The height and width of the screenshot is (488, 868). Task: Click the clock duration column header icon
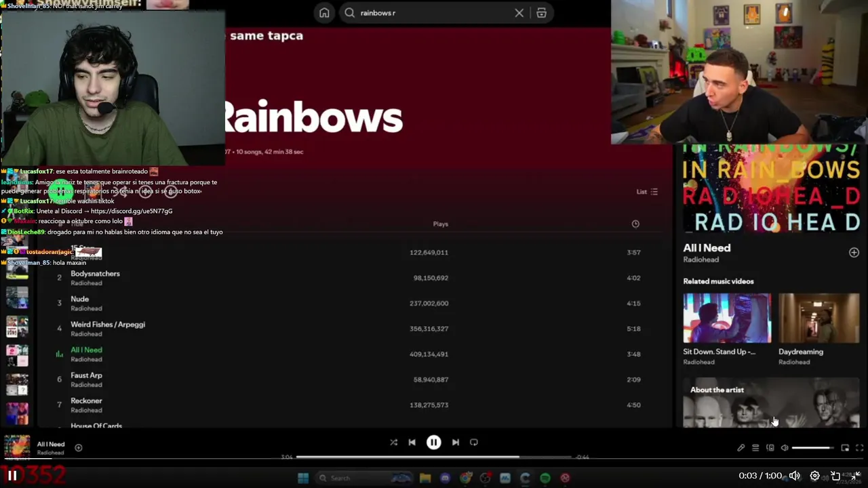coord(635,224)
